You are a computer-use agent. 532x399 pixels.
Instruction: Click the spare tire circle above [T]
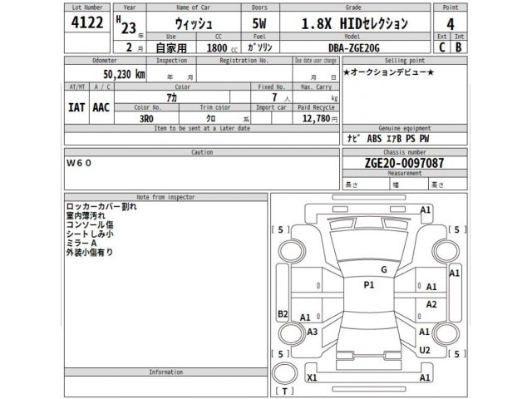pos(284,373)
